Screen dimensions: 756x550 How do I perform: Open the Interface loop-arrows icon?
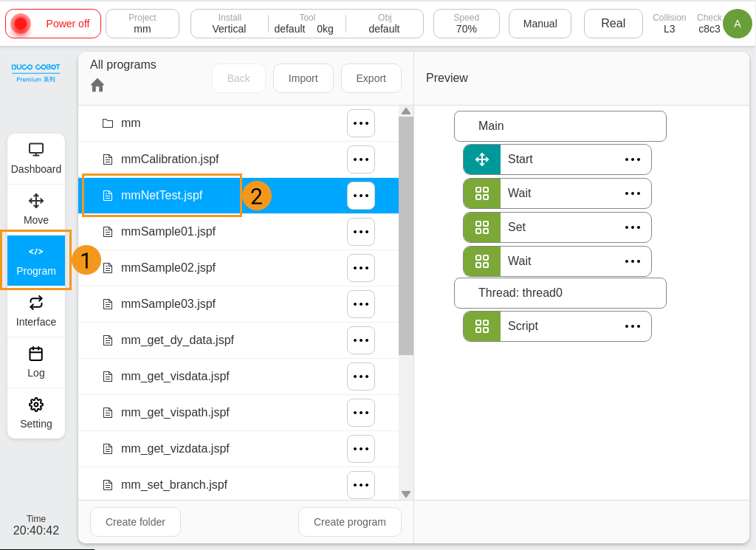click(x=36, y=303)
